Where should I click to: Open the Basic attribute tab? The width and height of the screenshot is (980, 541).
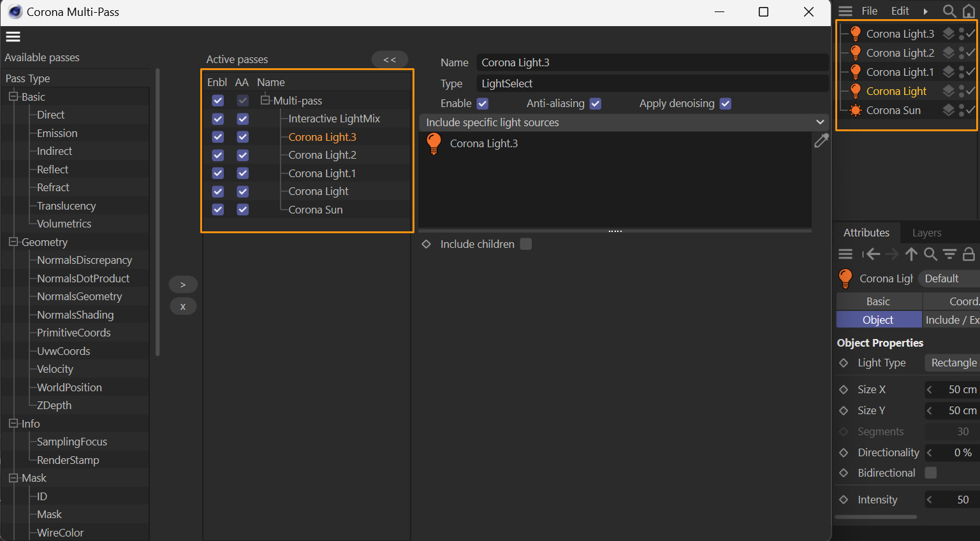point(878,301)
